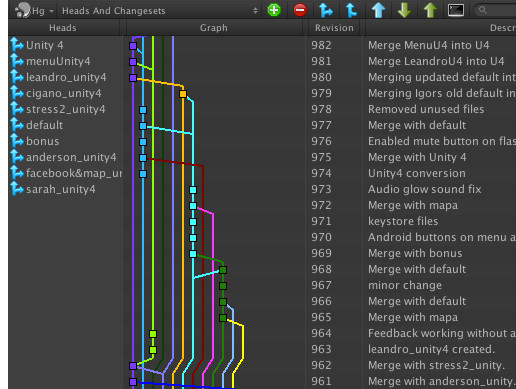Click the branch icon beside sarah_unity4
Viewport: 516px width, 389px height.
coord(17,189)
